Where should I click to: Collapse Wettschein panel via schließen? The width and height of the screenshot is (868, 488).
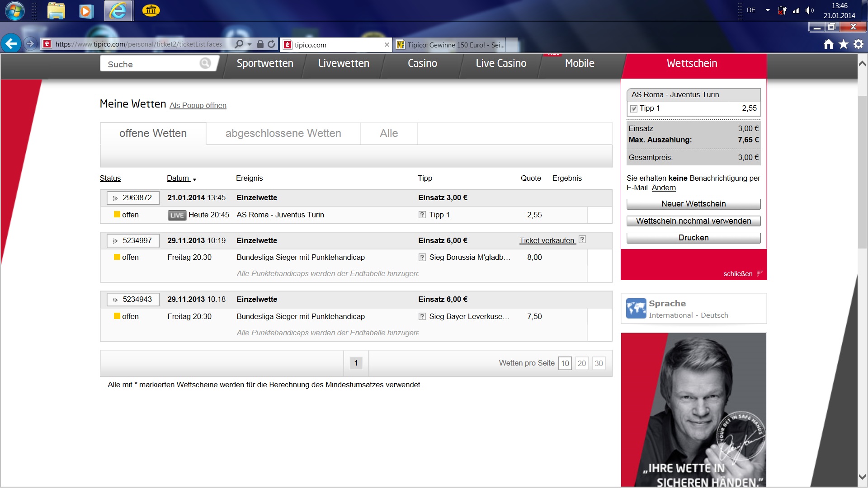(x=743, y=273)
